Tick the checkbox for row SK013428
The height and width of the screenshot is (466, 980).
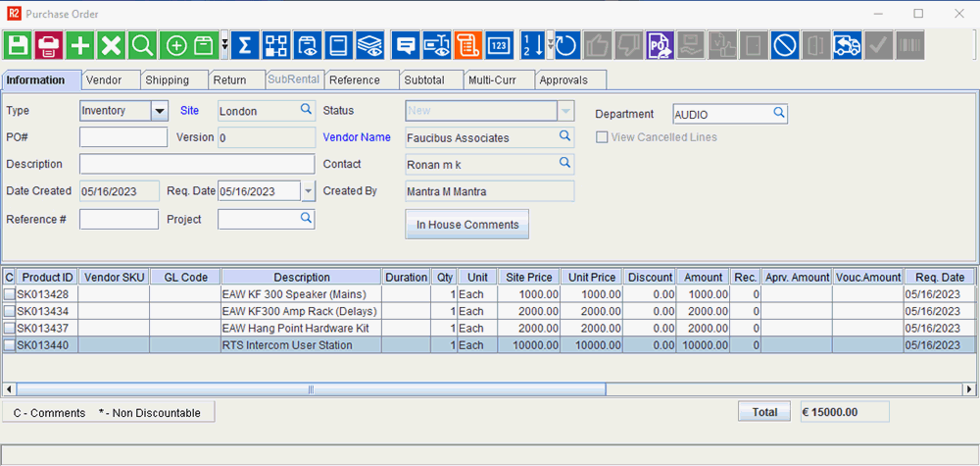point(9,294)
